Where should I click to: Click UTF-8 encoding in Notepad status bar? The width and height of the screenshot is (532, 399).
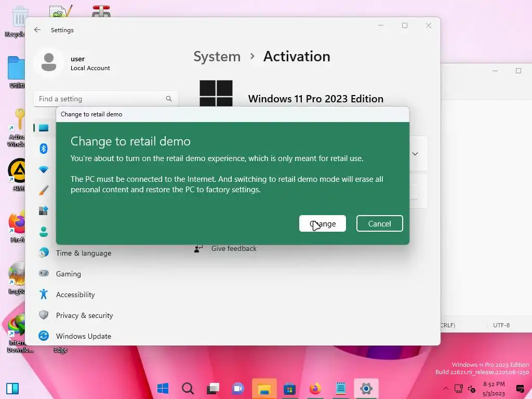coord(501,325)
